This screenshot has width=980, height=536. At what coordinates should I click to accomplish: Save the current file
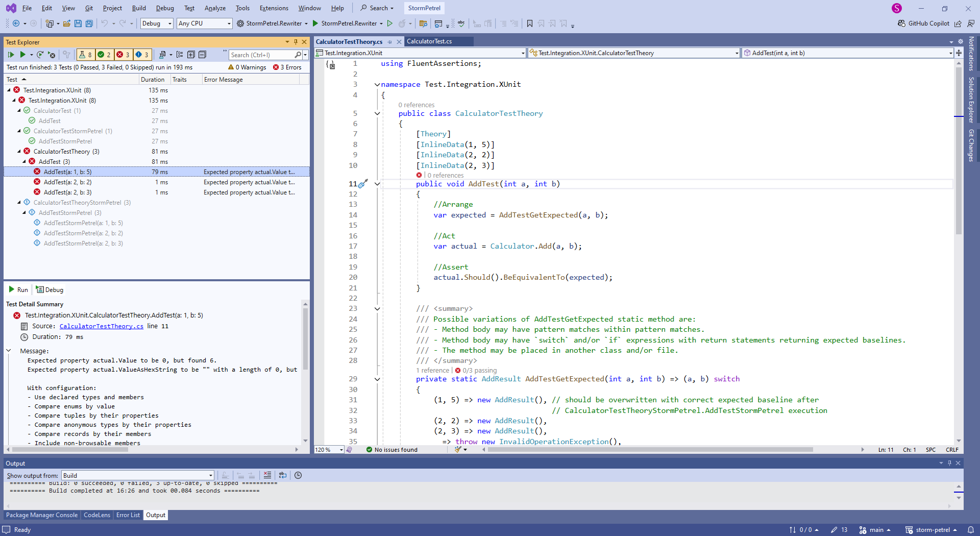[x=78, y=23]
